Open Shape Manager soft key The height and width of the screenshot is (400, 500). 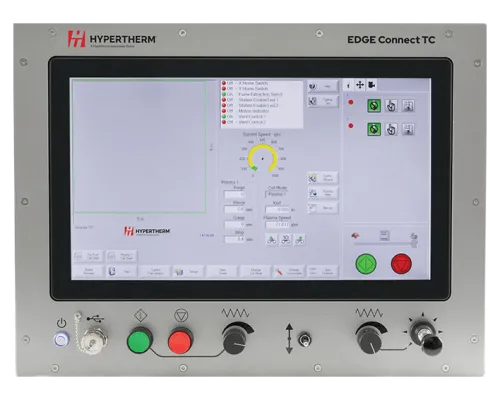click(88, 272)
